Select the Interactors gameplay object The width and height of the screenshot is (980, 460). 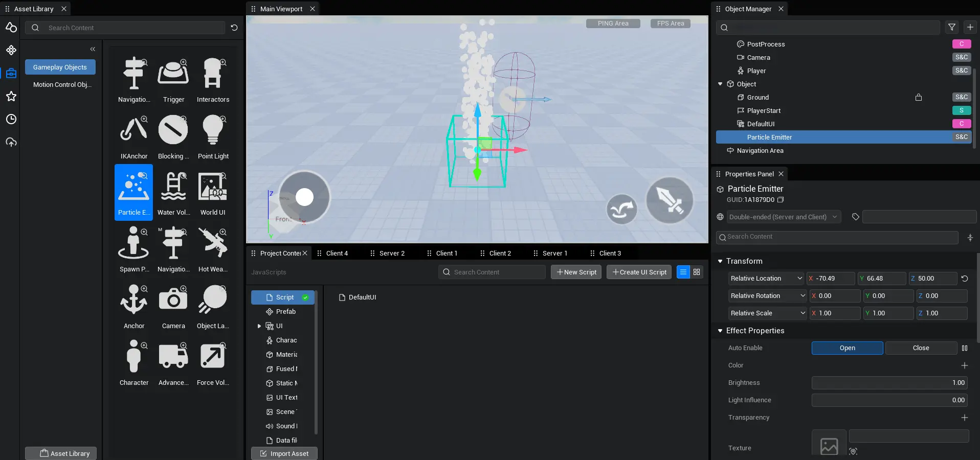[213, 79]
